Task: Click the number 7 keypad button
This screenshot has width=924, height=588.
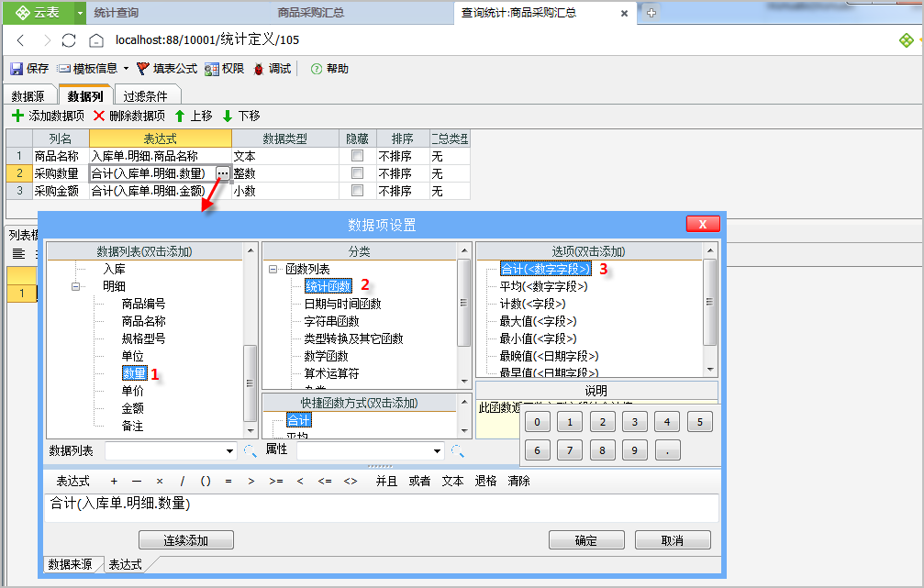Action: [569, 450]
